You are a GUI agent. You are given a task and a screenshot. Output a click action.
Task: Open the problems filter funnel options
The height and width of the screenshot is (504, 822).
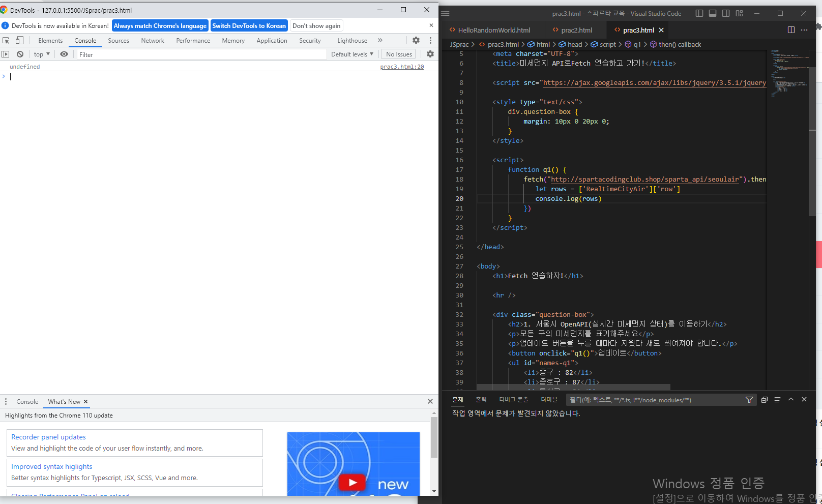(x=749, y=400)
